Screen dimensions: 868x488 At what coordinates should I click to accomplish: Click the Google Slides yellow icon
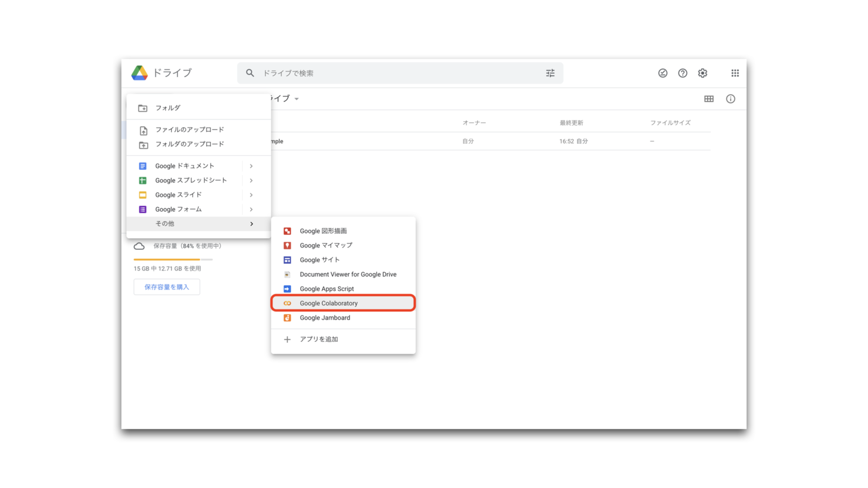(142, 195)
